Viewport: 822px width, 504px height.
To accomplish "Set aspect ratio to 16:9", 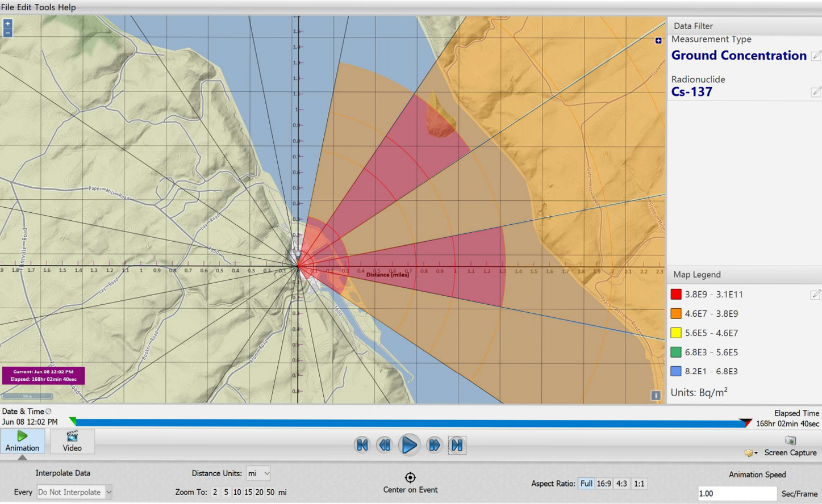I will click(x=604, y=484).
